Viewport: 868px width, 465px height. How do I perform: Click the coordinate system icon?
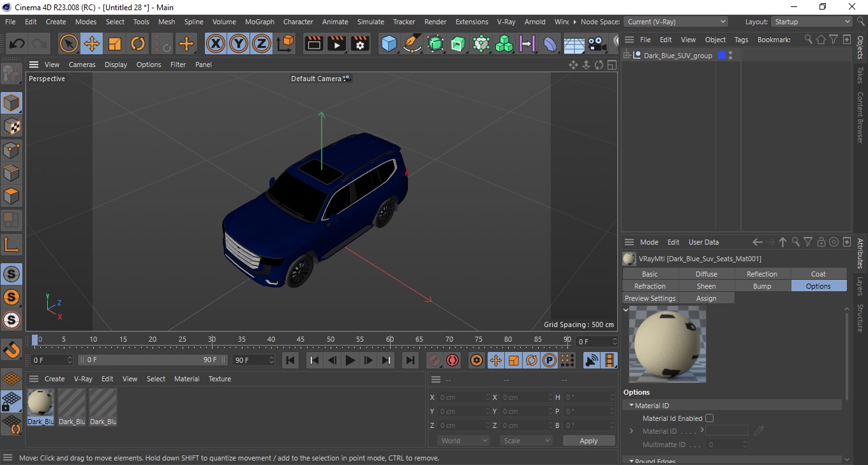pyautogui.click(x=285, y=43)
